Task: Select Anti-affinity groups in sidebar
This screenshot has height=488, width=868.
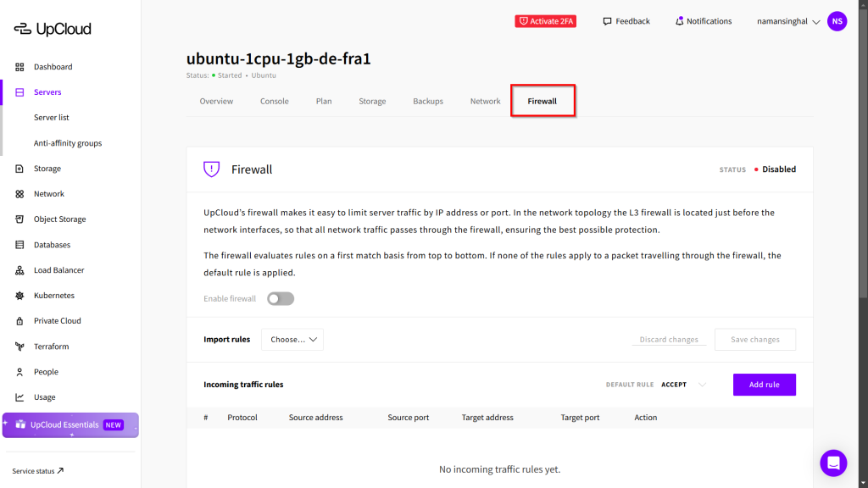Action: click(68, 143)
